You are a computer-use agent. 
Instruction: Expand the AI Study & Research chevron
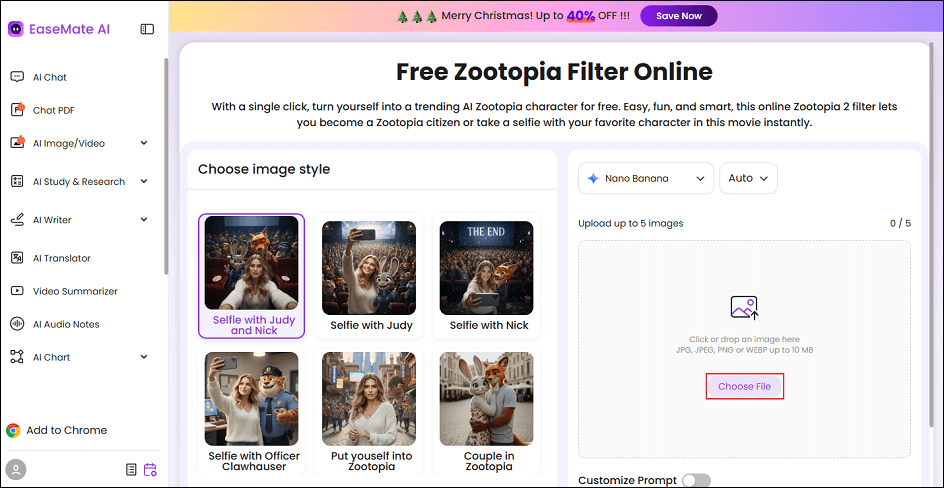pos(144,181)
